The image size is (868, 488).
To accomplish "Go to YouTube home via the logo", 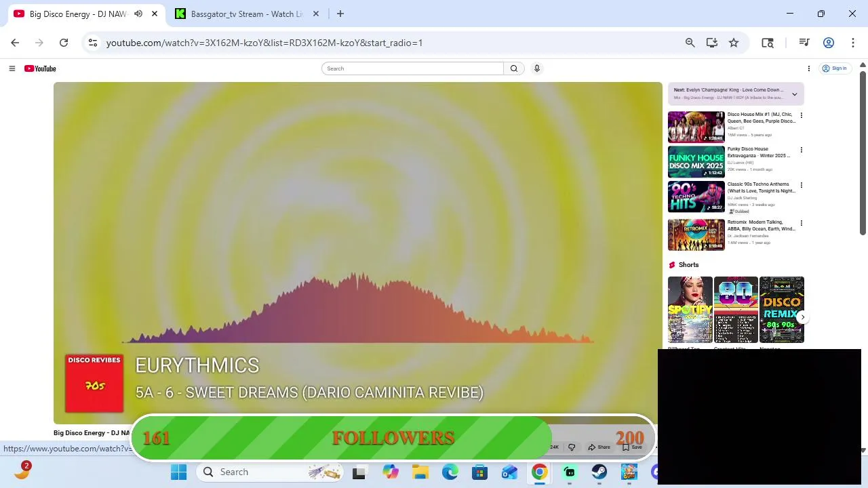I will point(40,68).
